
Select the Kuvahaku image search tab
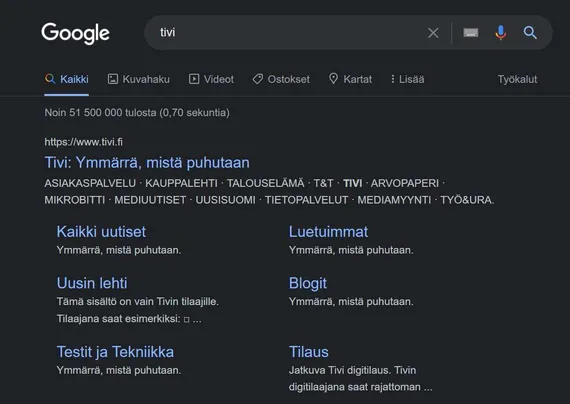pyautogui.click(x=139, y=79)
